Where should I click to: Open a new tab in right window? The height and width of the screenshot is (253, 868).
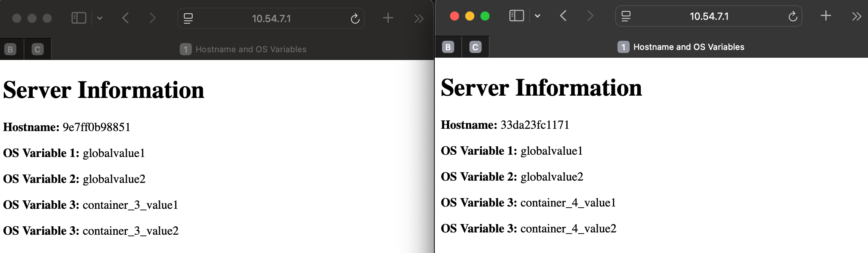(x=826, y=16)
